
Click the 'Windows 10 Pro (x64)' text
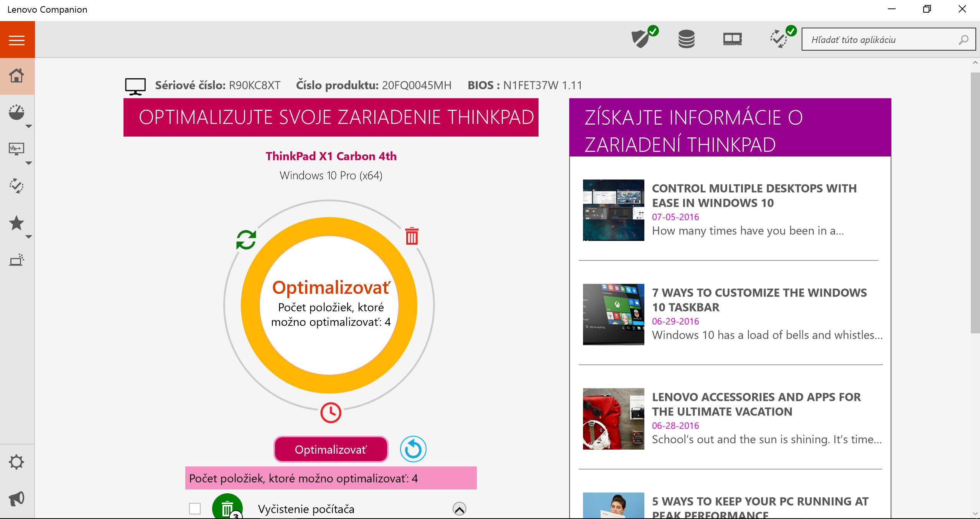[331, 175]
